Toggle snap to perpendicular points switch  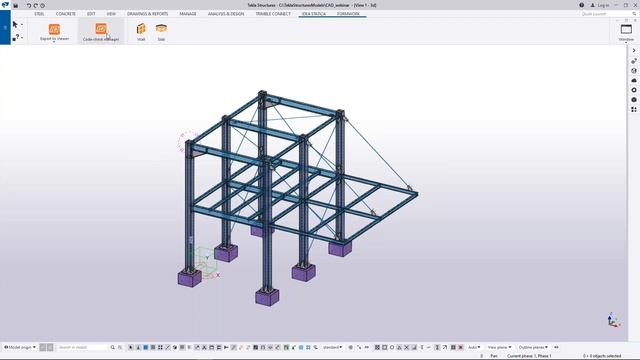pos(414,347)
